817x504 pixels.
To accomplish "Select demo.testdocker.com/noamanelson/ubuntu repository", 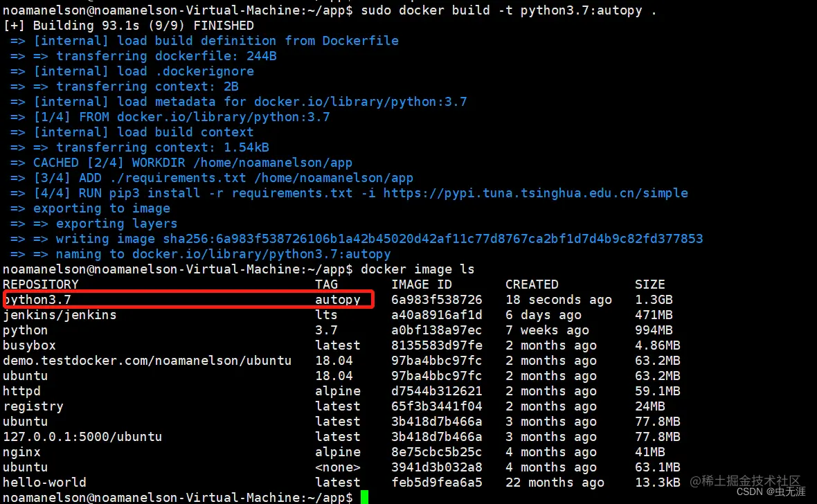I will point(147,361).
